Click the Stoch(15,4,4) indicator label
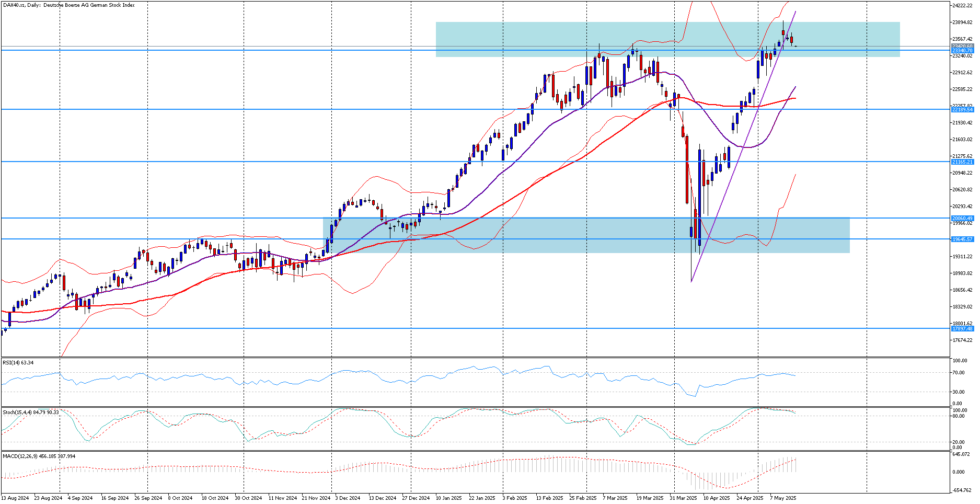980x504 pixels. [x=30, y=412]
